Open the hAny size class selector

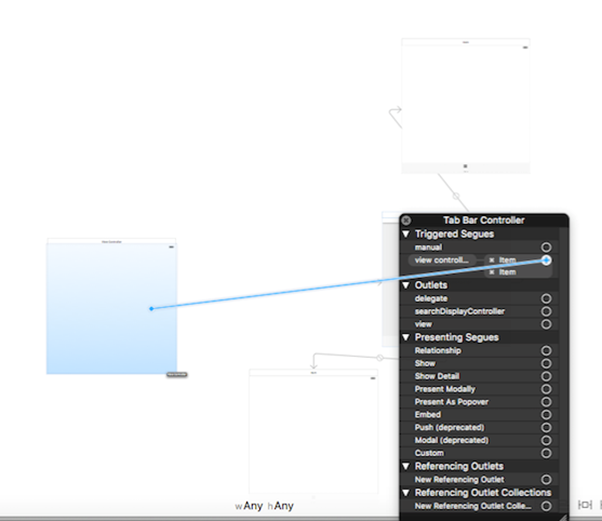pos(281,506)
